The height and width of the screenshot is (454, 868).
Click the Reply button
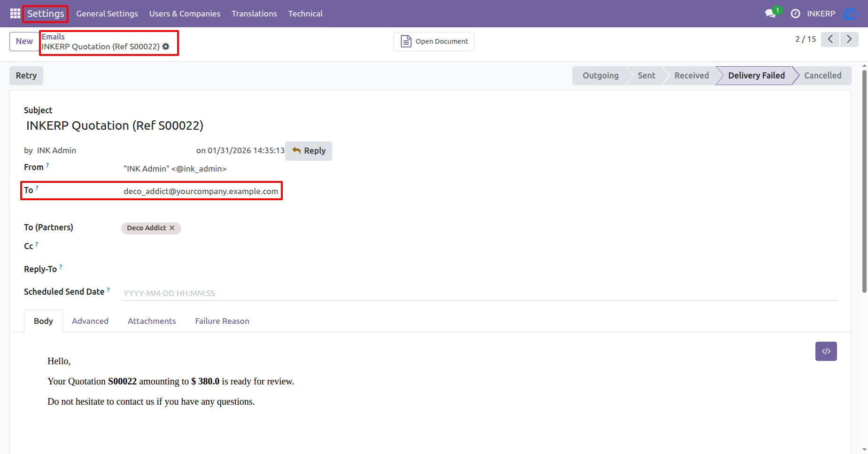(309, 151)
